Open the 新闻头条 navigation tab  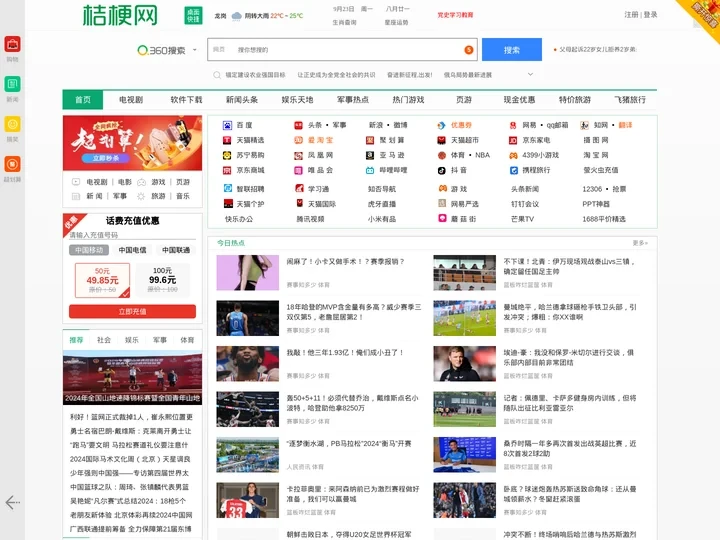(242, 100)
